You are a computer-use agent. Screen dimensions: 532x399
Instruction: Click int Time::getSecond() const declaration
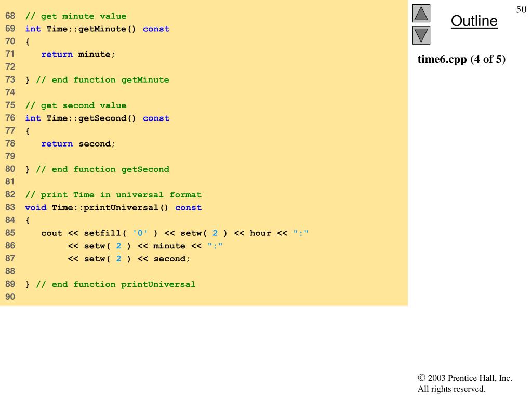coord(97,118)
